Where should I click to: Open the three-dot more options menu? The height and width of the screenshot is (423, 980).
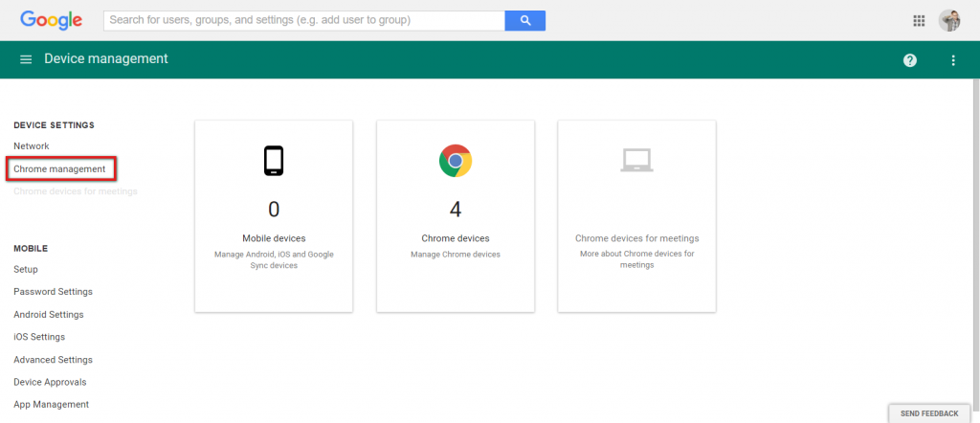click(x=953, y=60)
